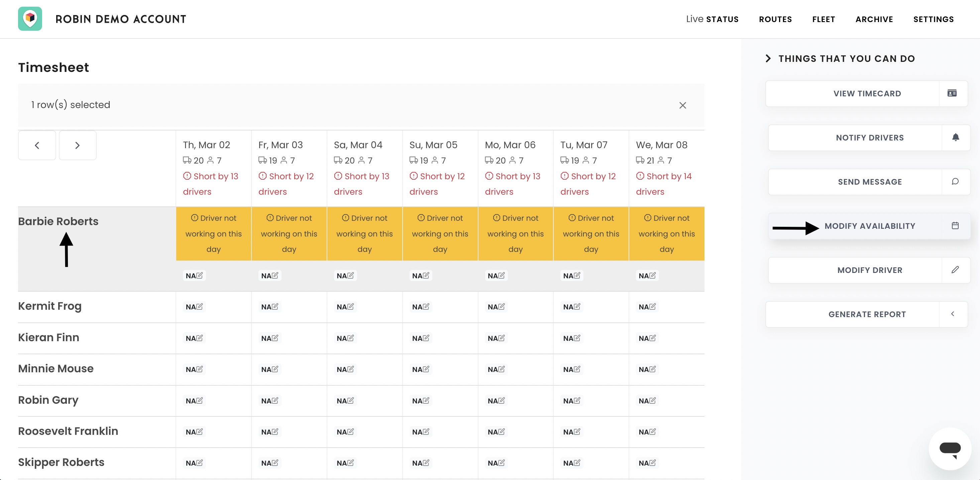The height and width of the screenshot is (480, 980).
Task: Open the Routes menu item
Action: coord(775,19)
